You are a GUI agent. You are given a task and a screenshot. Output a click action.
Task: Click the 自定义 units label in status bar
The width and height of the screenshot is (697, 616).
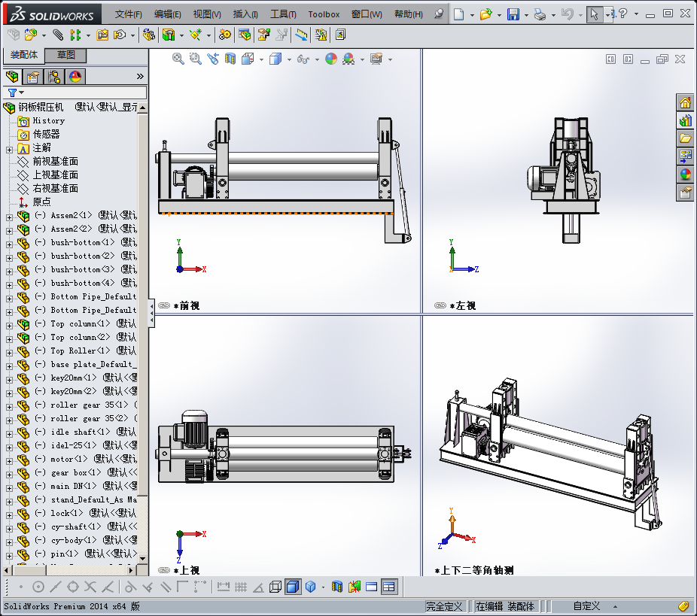point(586,606)
